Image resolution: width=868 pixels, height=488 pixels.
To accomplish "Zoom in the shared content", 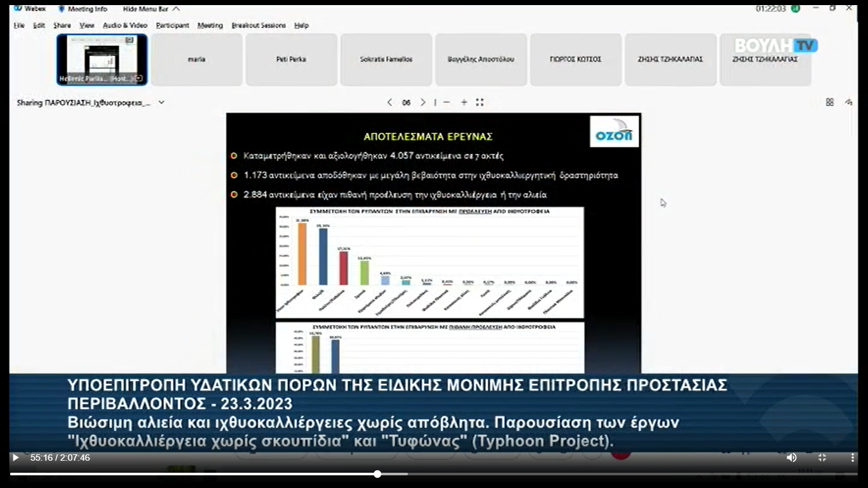I will point(464,102).
